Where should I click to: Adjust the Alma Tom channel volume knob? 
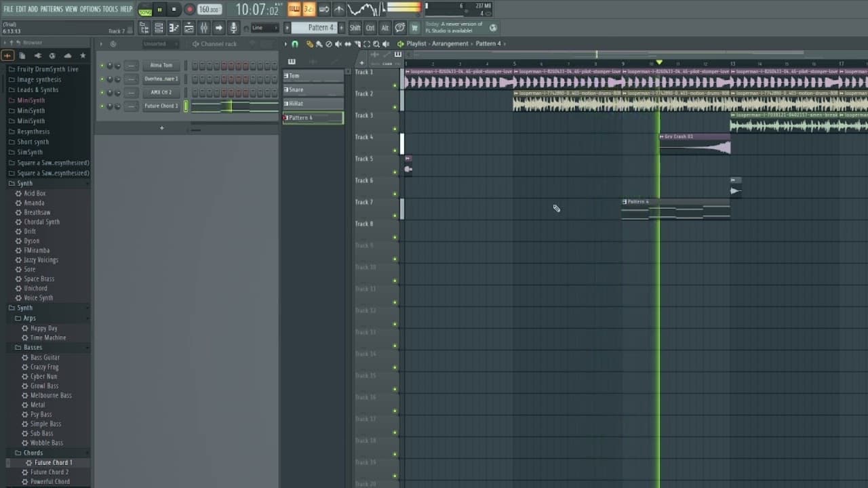point(118,66)
